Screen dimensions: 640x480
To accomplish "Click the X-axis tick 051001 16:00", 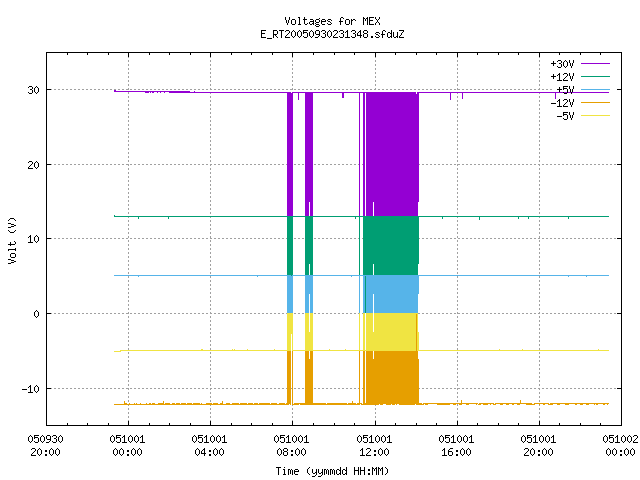I will click(x=456, y=446).
